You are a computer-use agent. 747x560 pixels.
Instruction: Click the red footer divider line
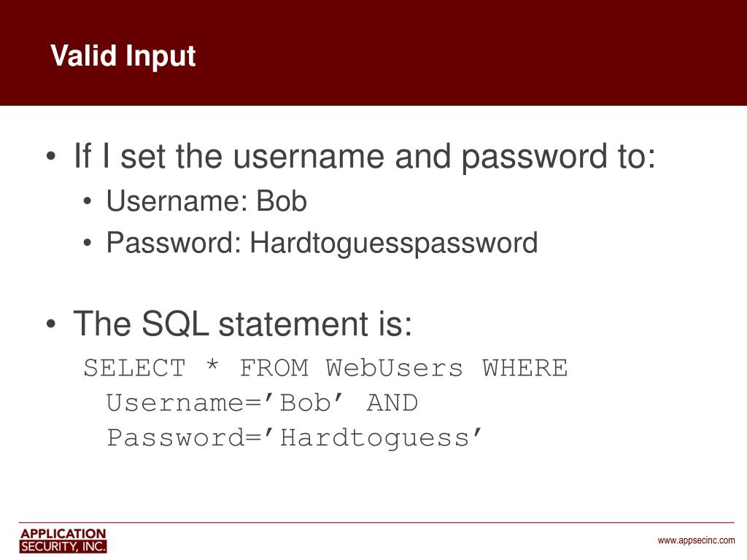coord(376,522)
